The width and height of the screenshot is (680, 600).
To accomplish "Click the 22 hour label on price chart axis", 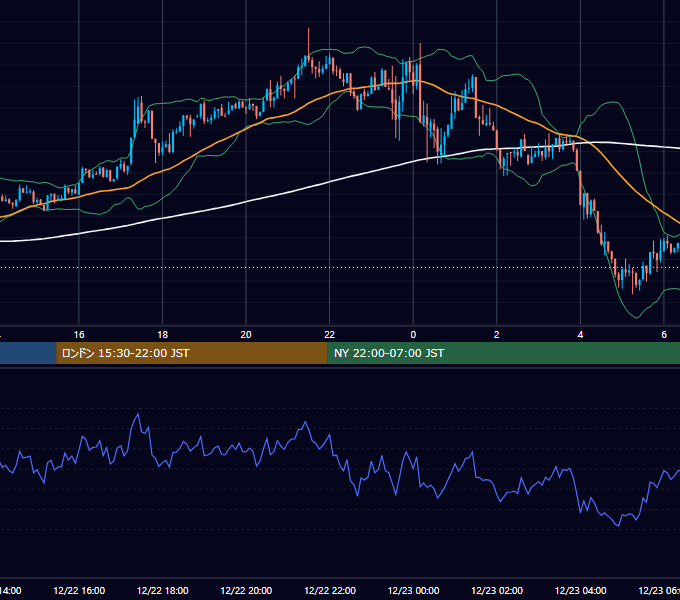I will 330,335.
